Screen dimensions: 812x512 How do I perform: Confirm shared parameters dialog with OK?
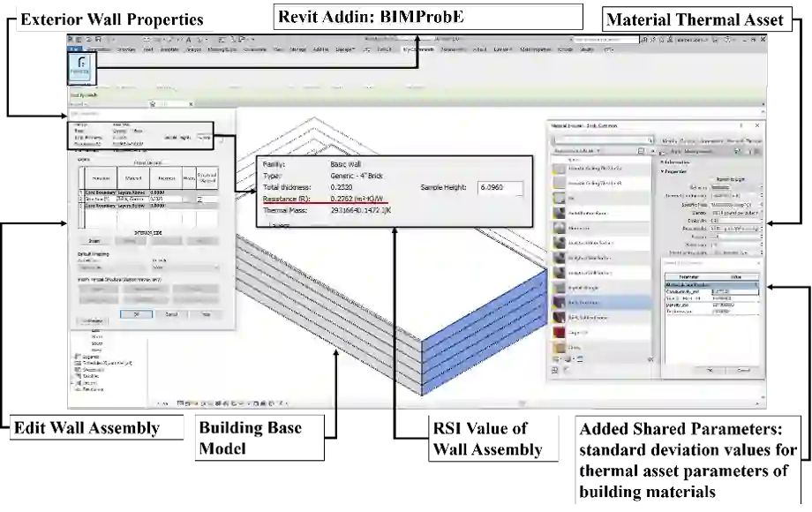coord(710,370)
